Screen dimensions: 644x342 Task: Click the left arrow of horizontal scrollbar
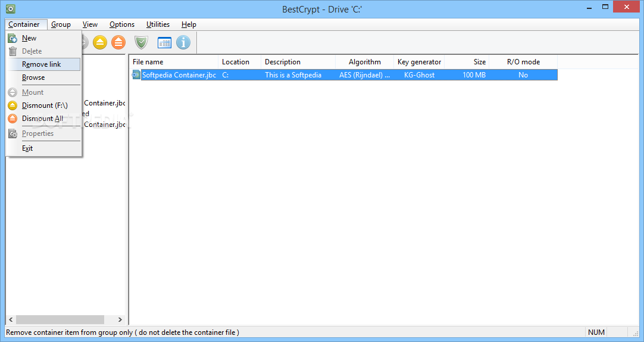tap(11, 319)
